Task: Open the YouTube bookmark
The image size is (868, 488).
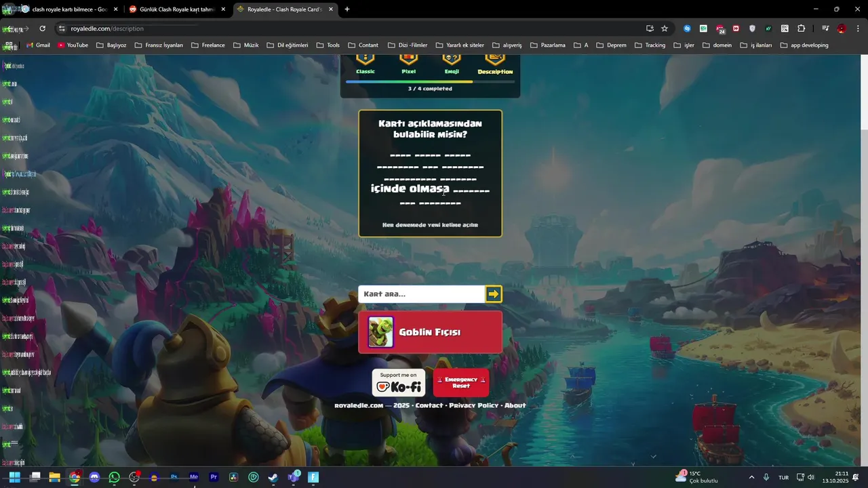Action: click(73, 45)
